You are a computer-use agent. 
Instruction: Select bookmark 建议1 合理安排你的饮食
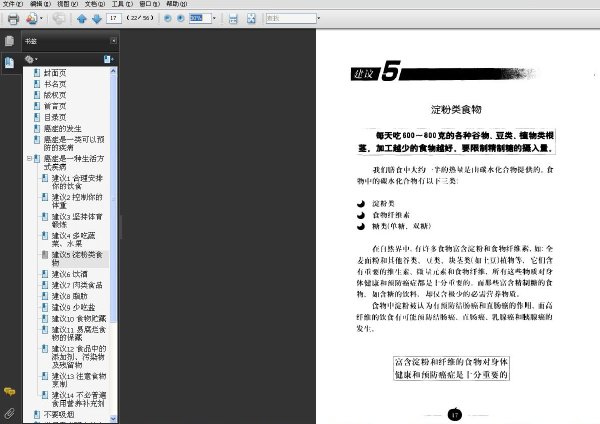[77, 182]
